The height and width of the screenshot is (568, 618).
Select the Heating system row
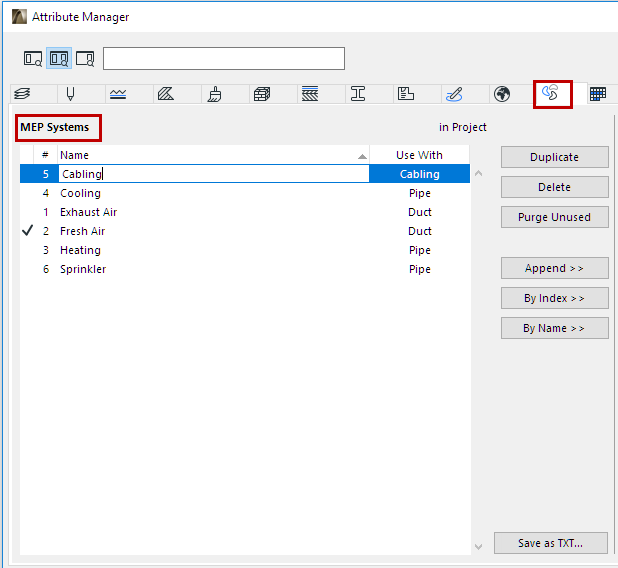pyautogui.click(x=245, y=250)
